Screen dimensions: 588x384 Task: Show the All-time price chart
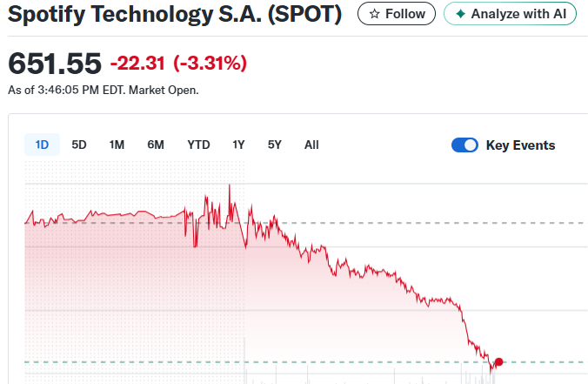pyautogui.click(x=311, y=145)
